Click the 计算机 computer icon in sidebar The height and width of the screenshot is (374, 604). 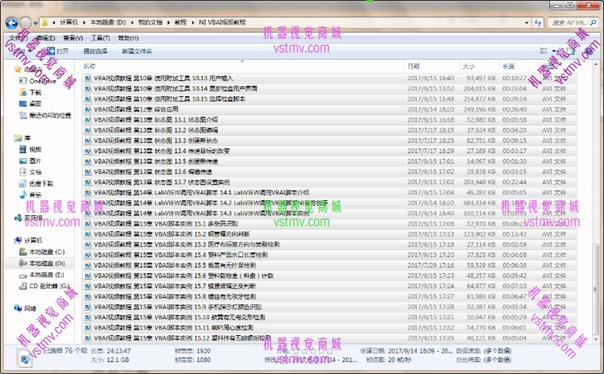(18, 240)
